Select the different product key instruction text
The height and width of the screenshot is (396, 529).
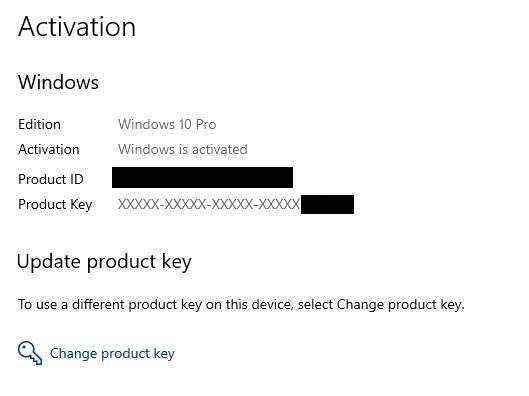coord(241,305)
